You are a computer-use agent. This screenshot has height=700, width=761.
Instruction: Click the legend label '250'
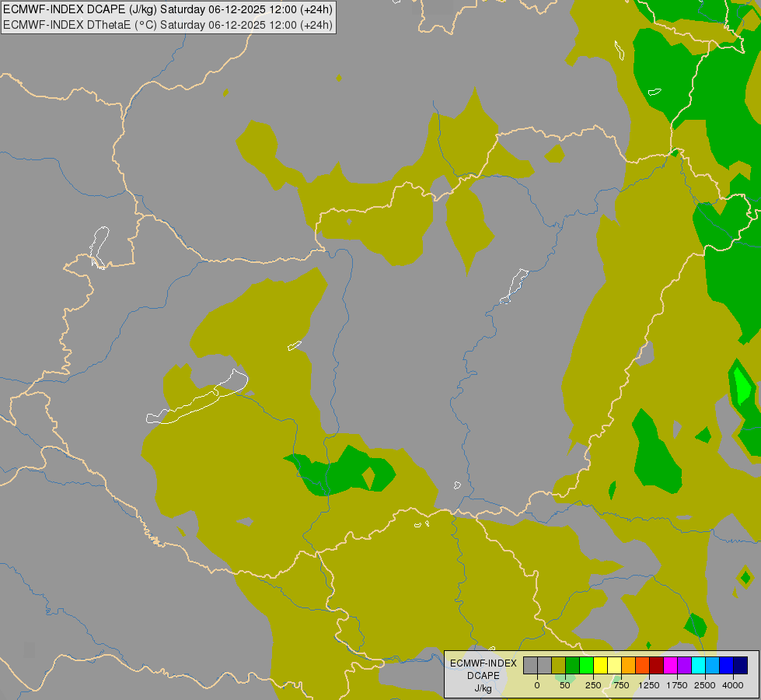(593, 685)
